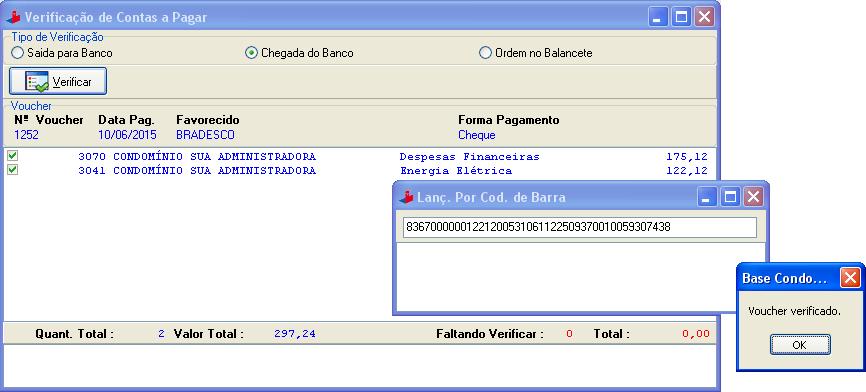The width and height of the screenshot is (866, 392).
Task: Click the favorecido name BRADESCO
Action: (x=205, y=135)
